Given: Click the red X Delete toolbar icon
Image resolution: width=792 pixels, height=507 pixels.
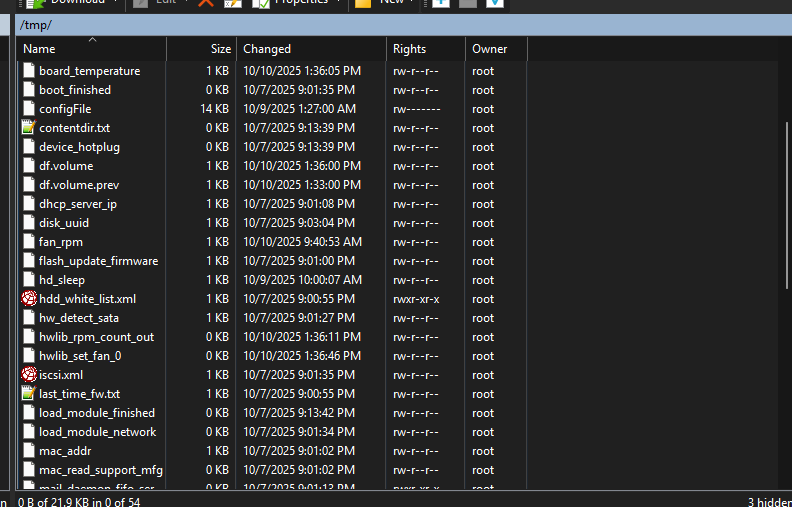Looking at the screenshot, I should click(206, 2).
